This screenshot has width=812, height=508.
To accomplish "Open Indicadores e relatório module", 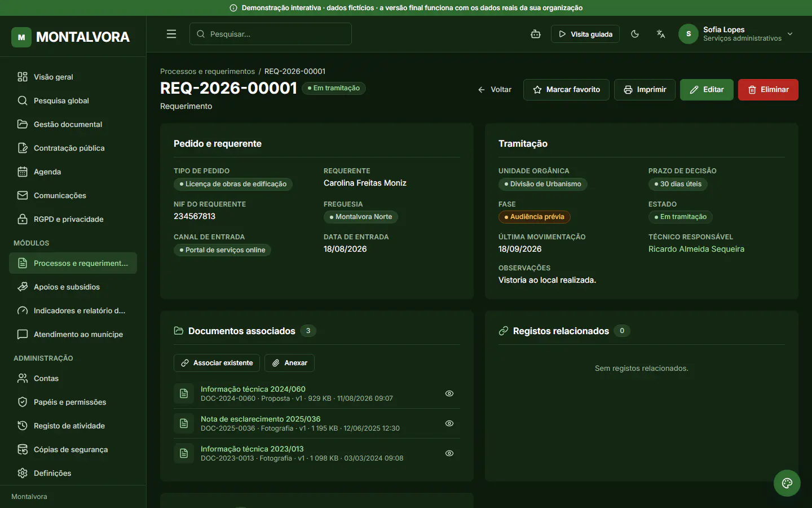I will click(x=73, y=310).
